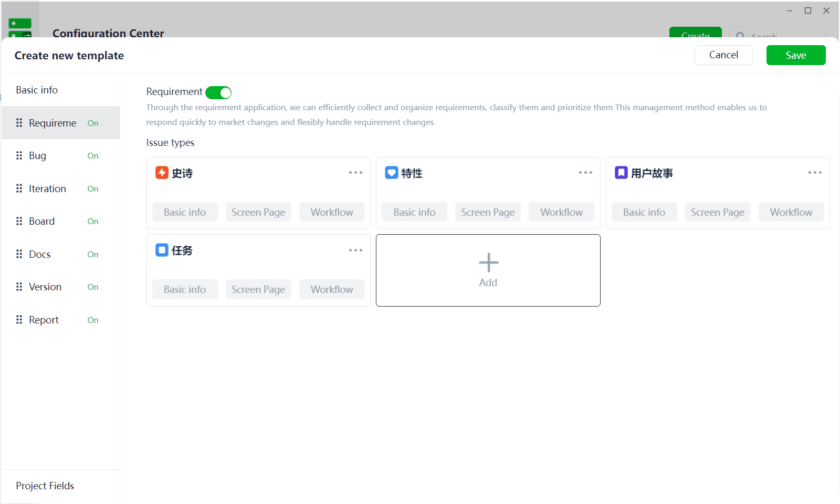This screenshot has height=504, width=840.
Task: Click the blue 任务 square icon
Action: pyautogui.click(x=162, y=250)
